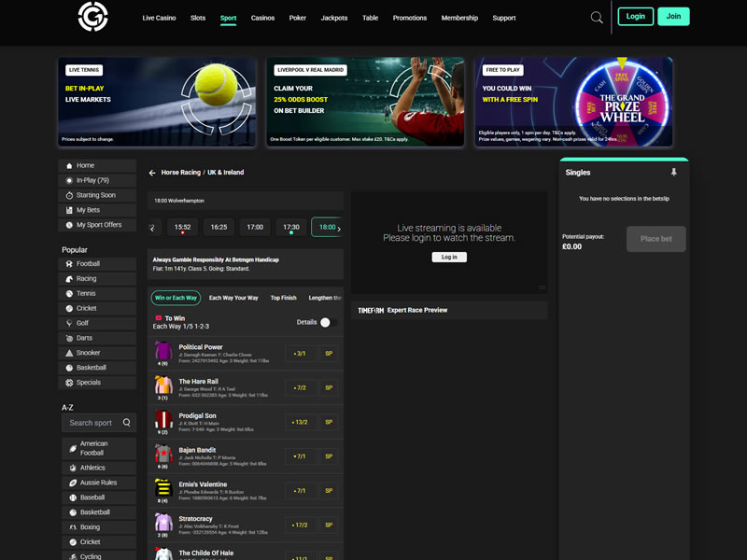Image resolution: width=747 pixels, height=560 pixels.
Task: Click the Search sport input field
Action: coord(92,423)
